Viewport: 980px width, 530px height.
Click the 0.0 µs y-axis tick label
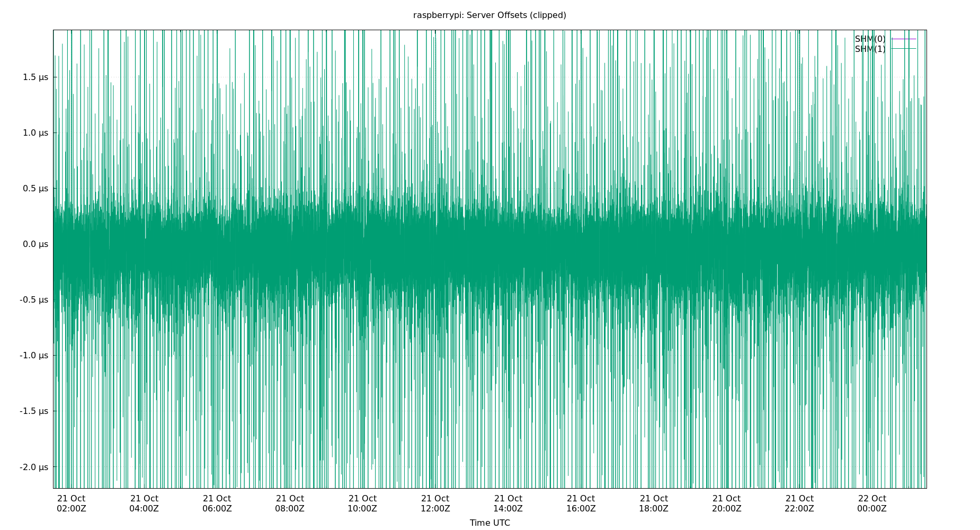tap(35, 244)
